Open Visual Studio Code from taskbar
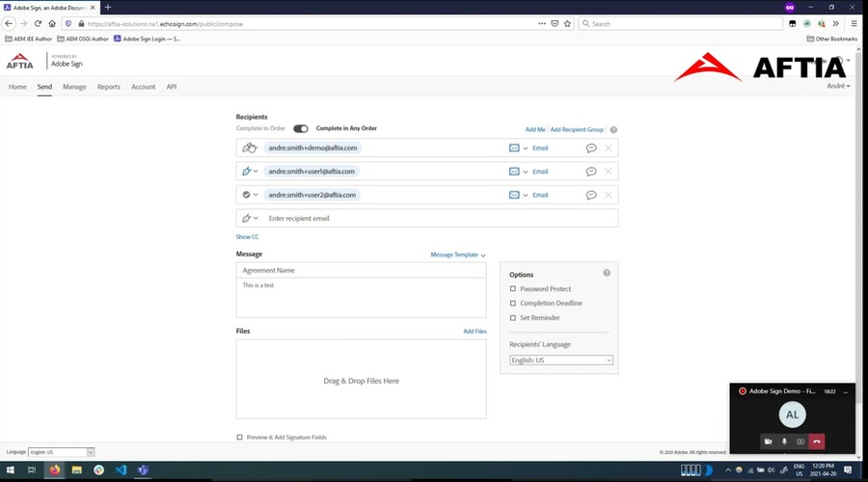The height and width of the screenshot is (482, 868). point(121,469)
